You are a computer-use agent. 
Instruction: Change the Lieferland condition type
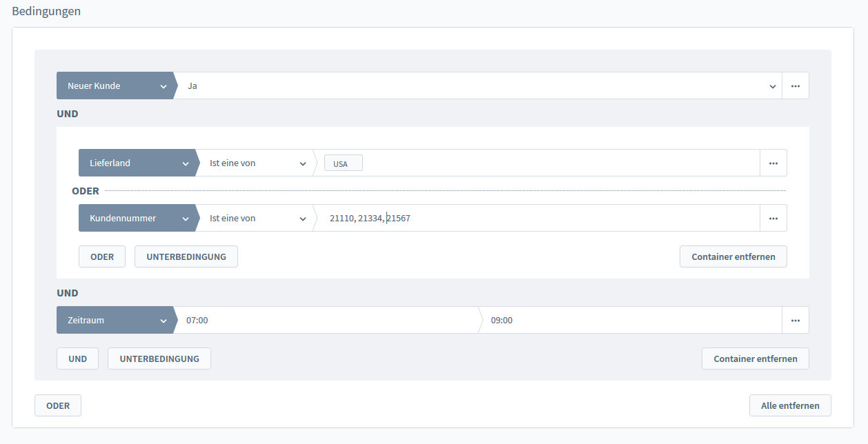pyautogui.click(x=137, y=163)
